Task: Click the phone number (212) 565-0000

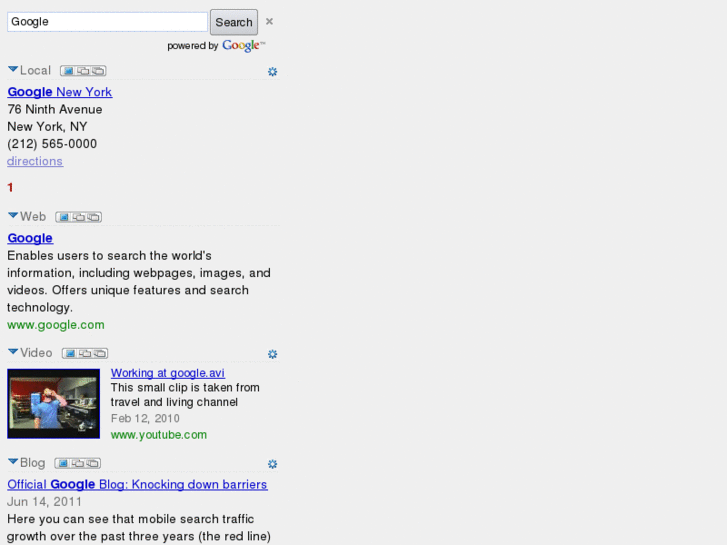Action: [x=52, y=144]
